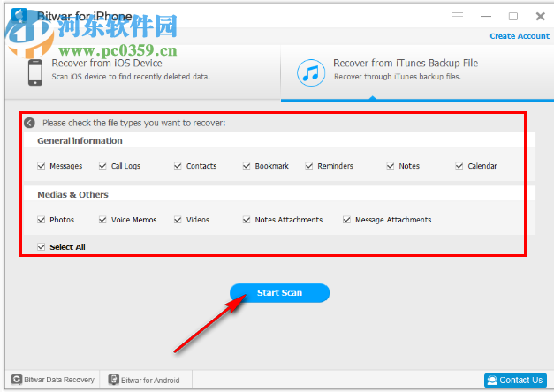Toggle the Photos checkbox
Image resolution: width=554 pixels, height=392 pixels.
pos(42,220)
